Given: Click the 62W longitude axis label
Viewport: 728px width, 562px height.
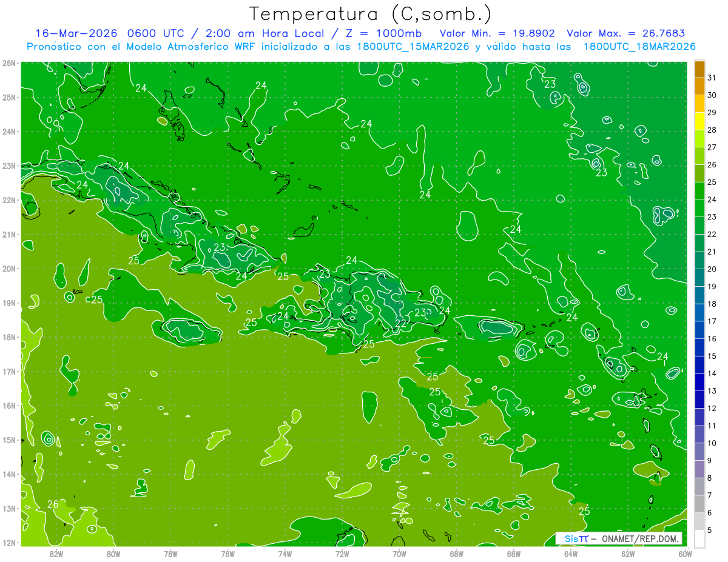Looking at the screenshot, I should tap(628, 554).
